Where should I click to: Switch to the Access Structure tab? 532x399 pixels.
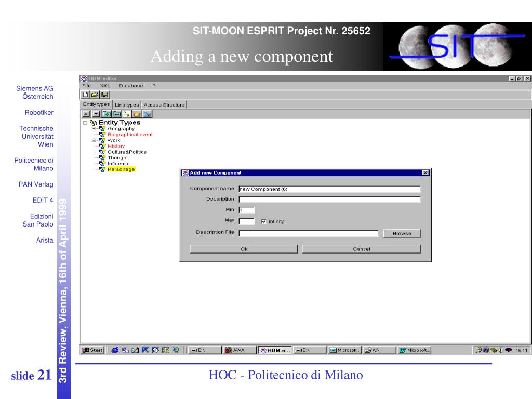click(x=164, y=105)
